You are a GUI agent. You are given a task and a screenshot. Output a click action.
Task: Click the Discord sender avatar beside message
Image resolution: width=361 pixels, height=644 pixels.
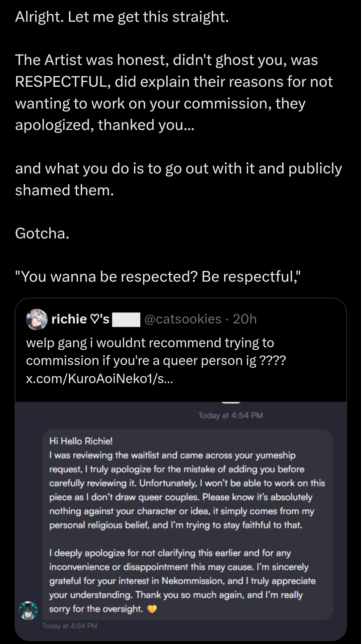[x=28, y=610]
